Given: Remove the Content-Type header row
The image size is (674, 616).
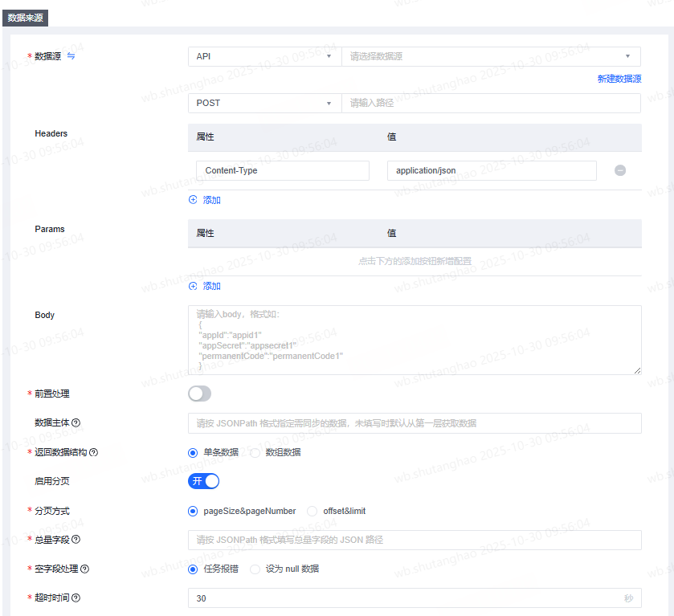Looking at the screenshot, I should [x=620, y=170].
